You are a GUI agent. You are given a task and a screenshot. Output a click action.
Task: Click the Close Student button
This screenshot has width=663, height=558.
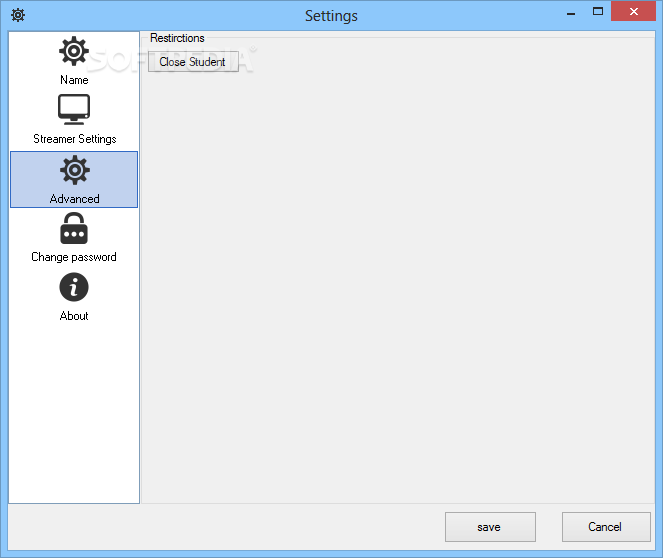(193, 62)
